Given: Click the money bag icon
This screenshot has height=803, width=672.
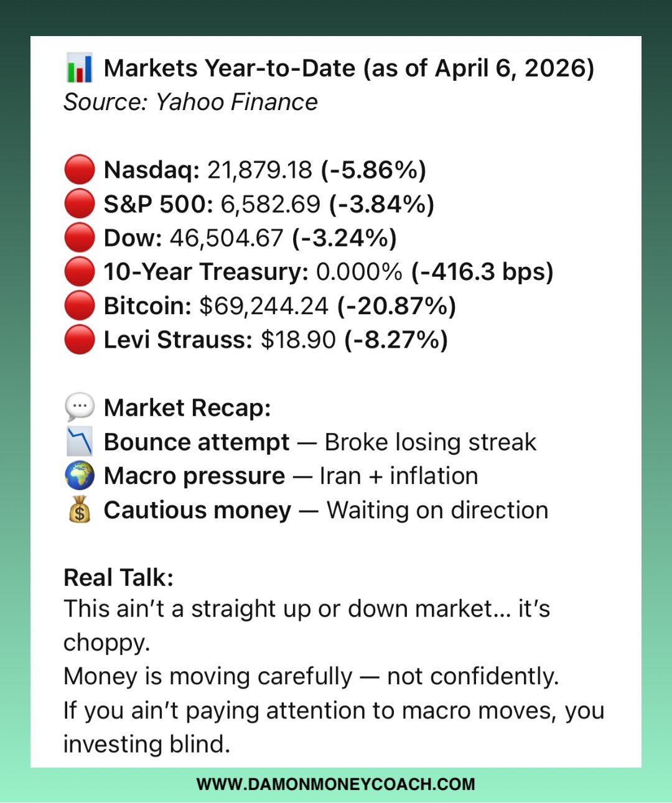Looking at the screenshot, I should [x=80, y=510].
